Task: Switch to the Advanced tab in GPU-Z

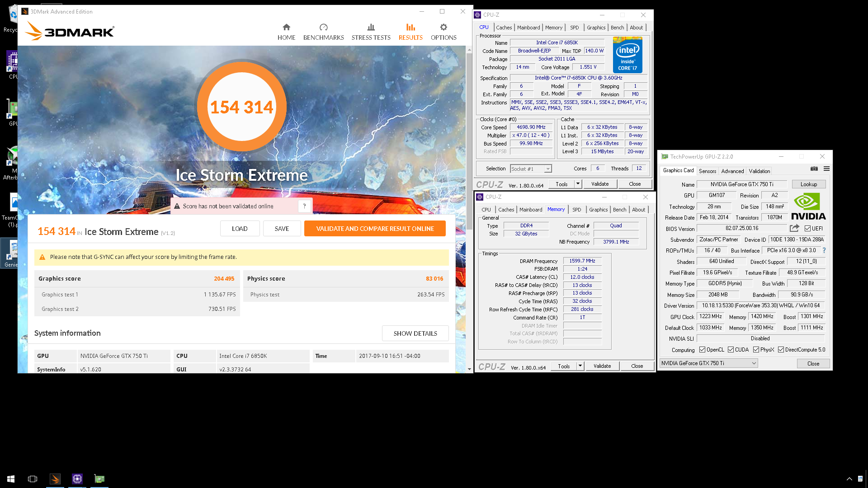Action: click(x=732, y=171)
